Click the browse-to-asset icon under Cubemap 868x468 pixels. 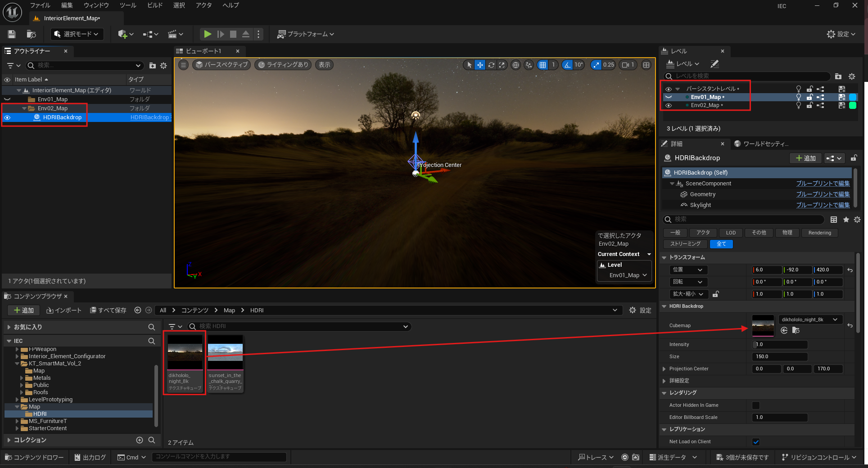tap(796, 330)
